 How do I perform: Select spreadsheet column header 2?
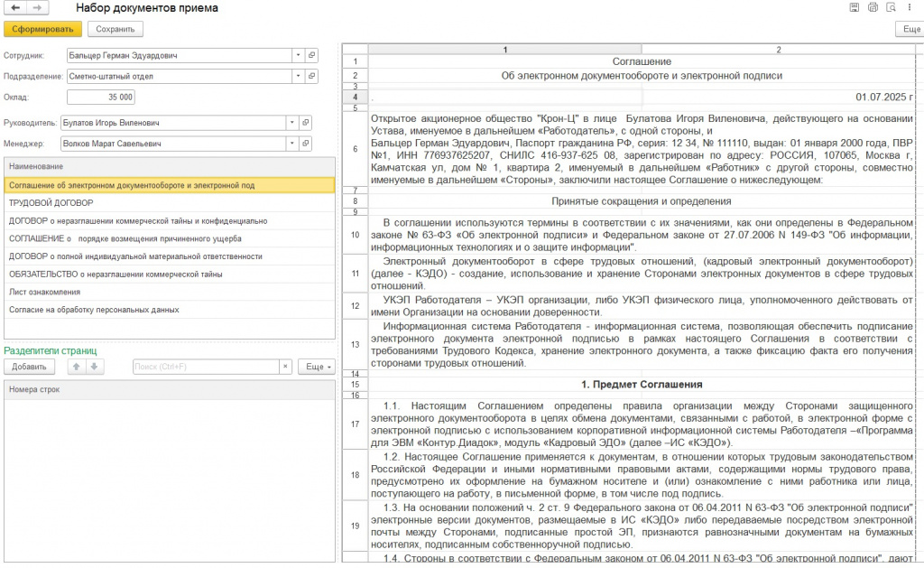[779, 50]
